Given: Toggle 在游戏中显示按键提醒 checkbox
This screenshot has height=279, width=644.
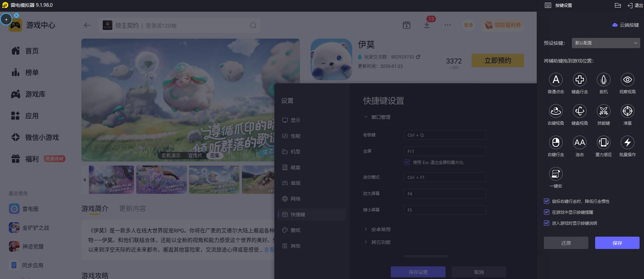Looking at the screenshot, I should (547, 212).
